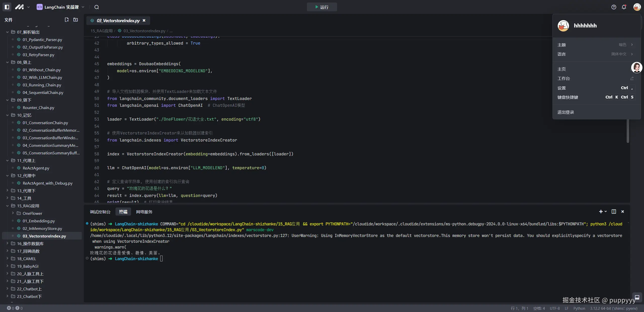644x312 pixels.
Task: Click the new file icon
Action: (67, 20)
